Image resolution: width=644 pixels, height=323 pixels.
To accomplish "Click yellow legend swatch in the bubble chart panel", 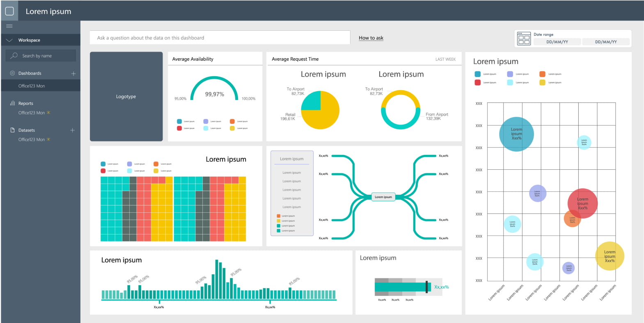I will [542, 82].
